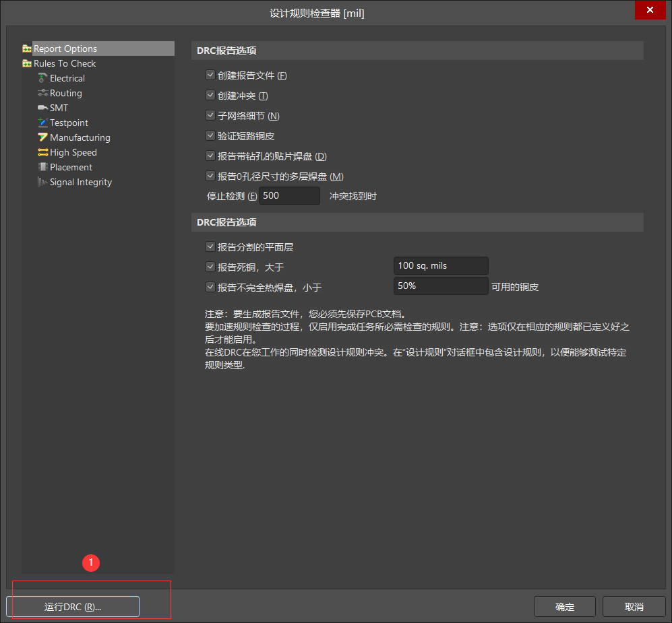Open the Electrical rules category
The width and height of the screenshot is (672, 623).
coord(67,78)
